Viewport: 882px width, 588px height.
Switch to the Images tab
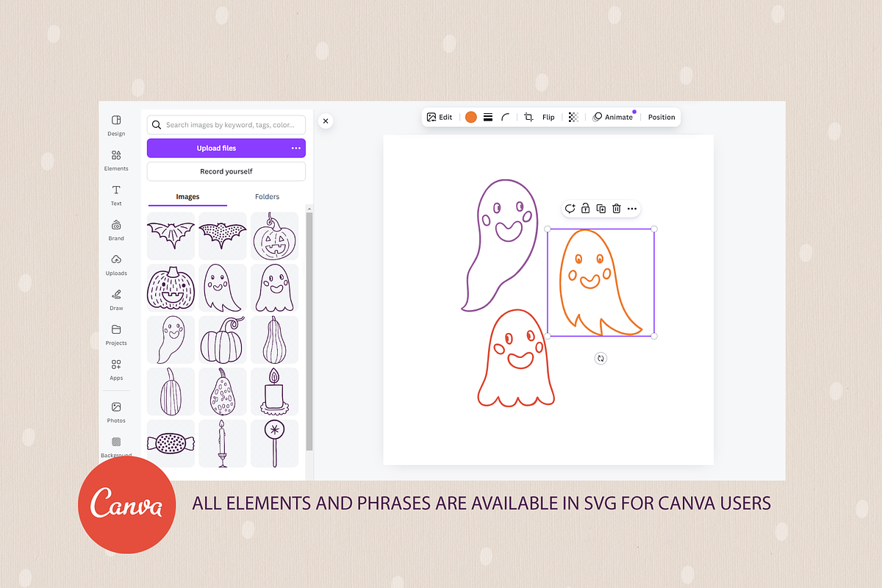(187, 197)
